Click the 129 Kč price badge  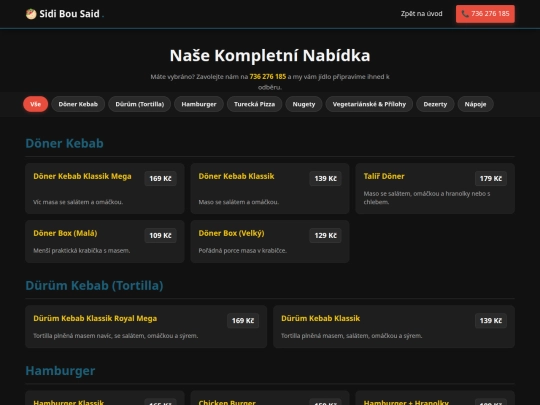325,235
